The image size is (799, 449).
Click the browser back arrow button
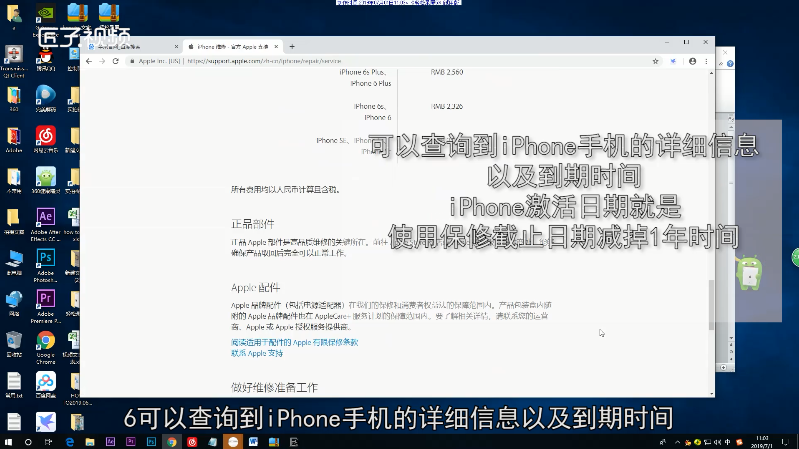coord(88,61)
